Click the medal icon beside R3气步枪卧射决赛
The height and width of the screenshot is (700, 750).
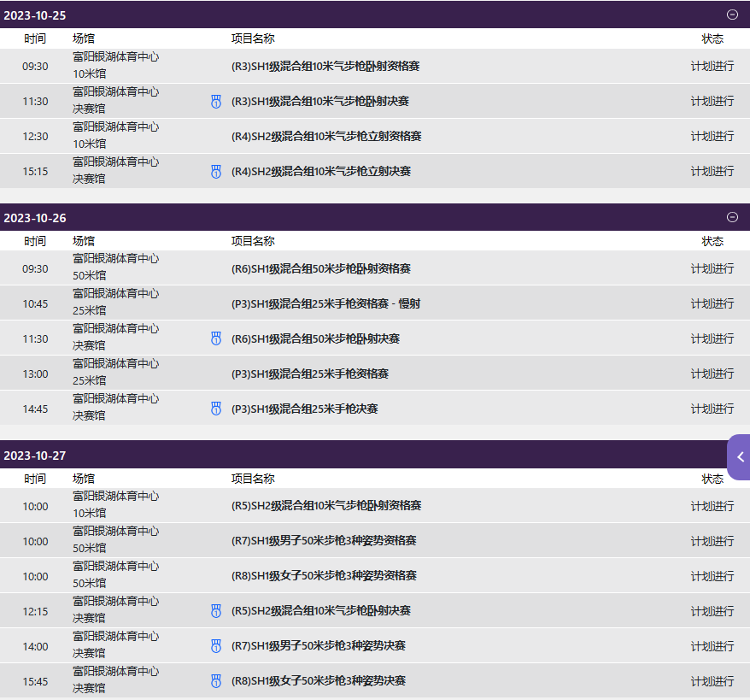[x=216, y=100]
